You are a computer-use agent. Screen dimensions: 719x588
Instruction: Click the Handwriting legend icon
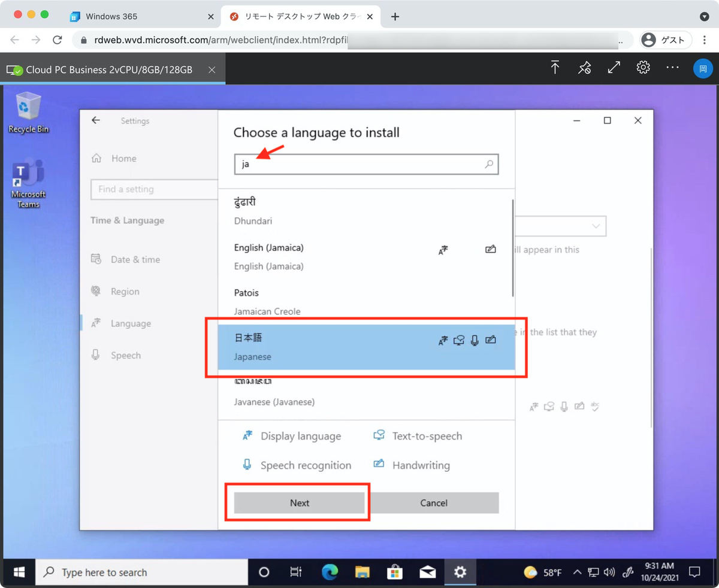coord(379,464)
